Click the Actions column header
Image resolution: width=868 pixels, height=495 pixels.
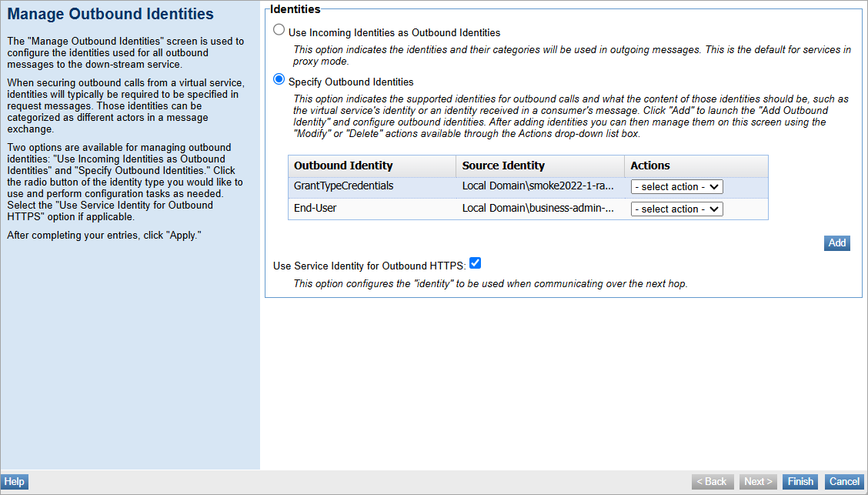[x=696, y=166]
